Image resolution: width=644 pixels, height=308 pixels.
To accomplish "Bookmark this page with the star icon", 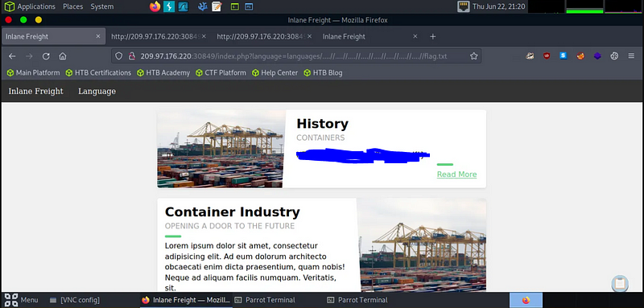I will click(473, 56).
